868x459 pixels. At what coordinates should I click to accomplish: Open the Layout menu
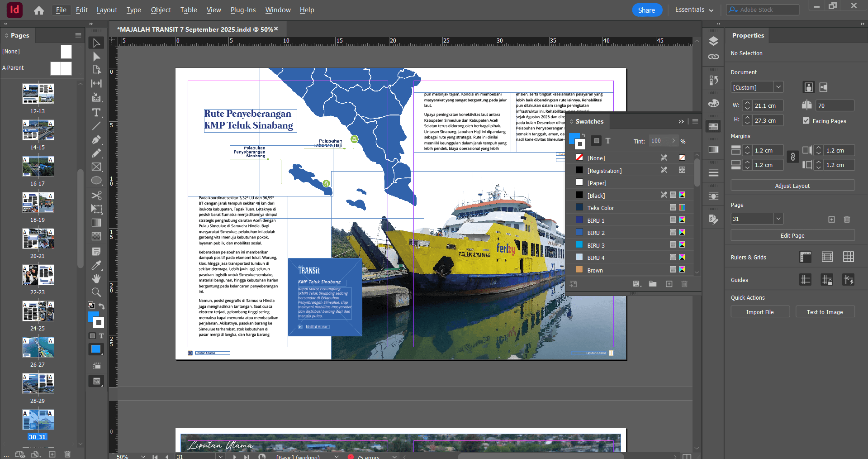[x=107, y=10]
